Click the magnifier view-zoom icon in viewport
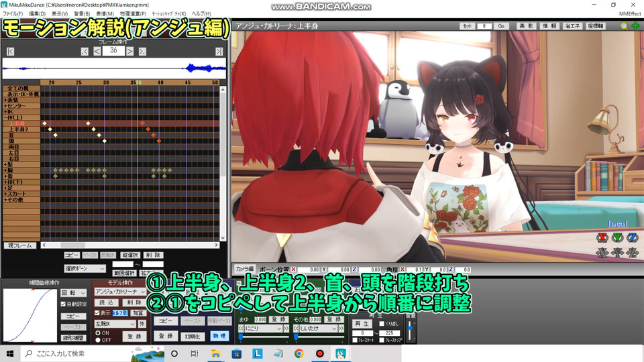The image size is (644, 362). [x=624, y=26]
